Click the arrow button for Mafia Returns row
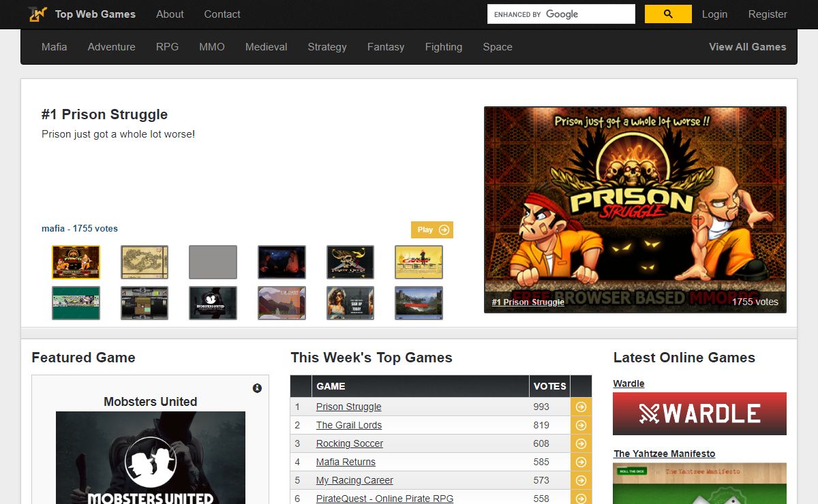This screenshot has height=504, width=818. tap(581, 462)
